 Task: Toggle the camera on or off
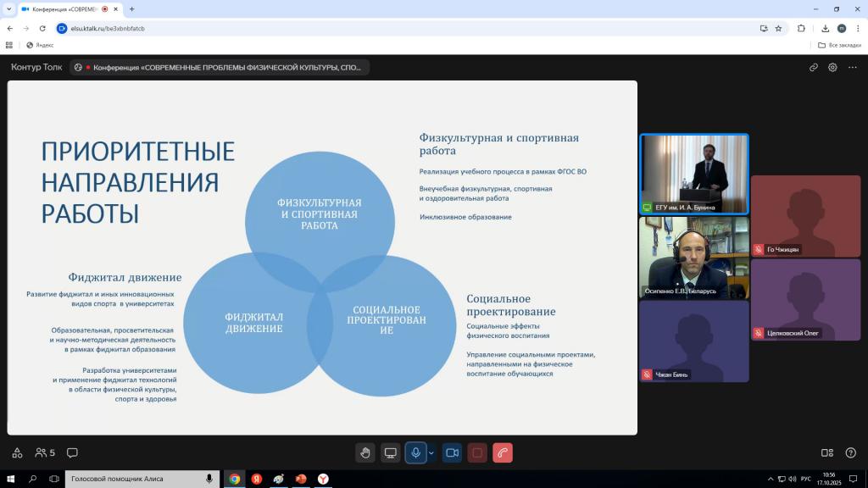[x=452, y=452]
